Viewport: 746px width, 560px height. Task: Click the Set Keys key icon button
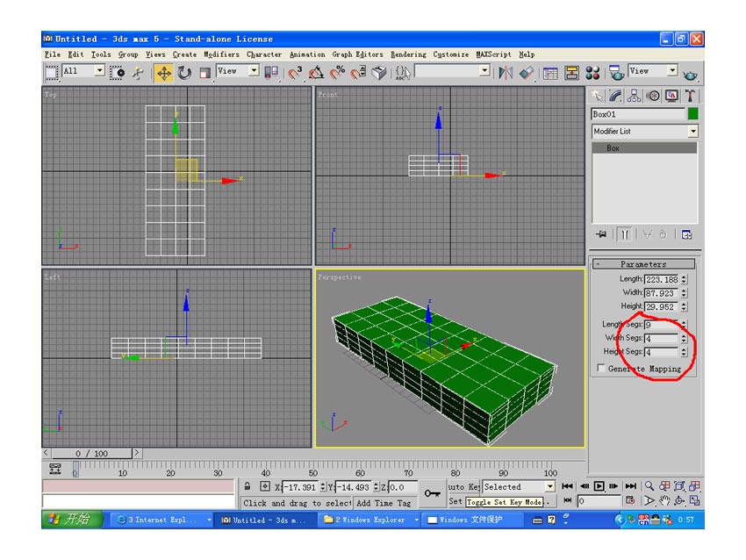[433, 493]
